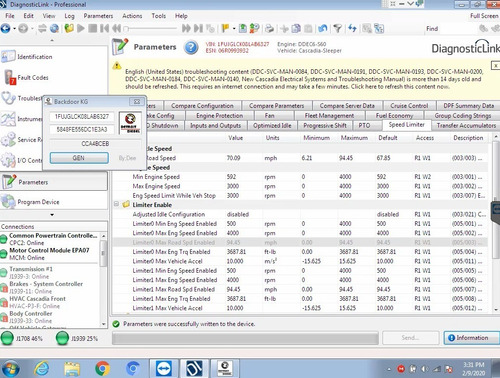Viewport: 500px width, 378px height.
Task: Click the Connect/Disconnect arrows toolbar icon
Action: 42,29
